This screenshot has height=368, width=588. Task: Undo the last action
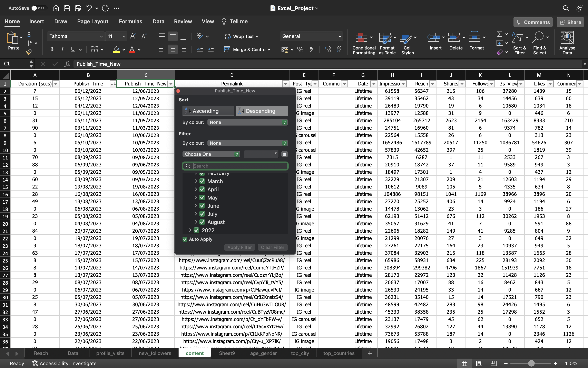coord(89,8)
